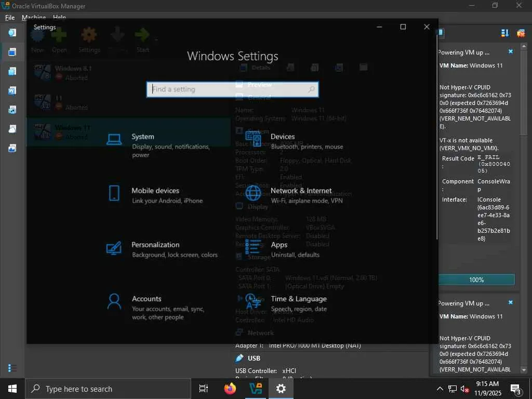
Task: Dismiss the first Powering VM up notification
Action: [x=511, y=51]
